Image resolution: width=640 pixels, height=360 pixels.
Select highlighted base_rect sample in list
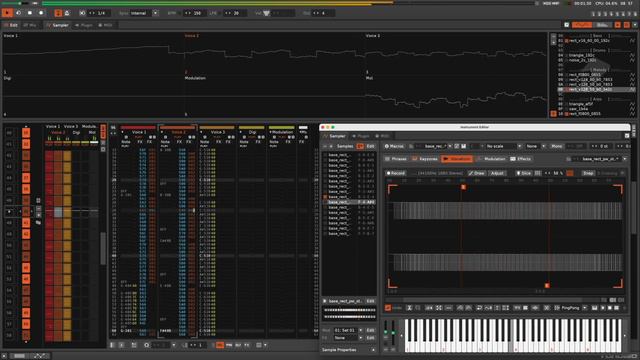pos(349,202)
